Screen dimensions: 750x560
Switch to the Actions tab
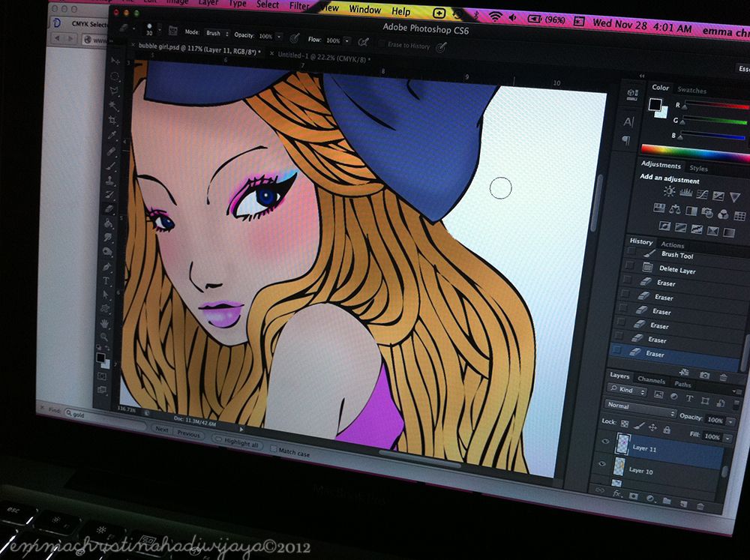(672, 244)
